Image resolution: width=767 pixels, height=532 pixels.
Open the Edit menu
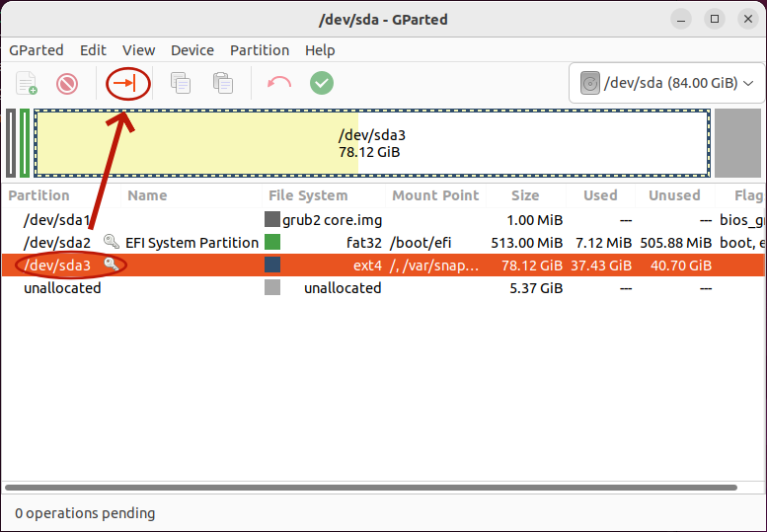[93, 50]
